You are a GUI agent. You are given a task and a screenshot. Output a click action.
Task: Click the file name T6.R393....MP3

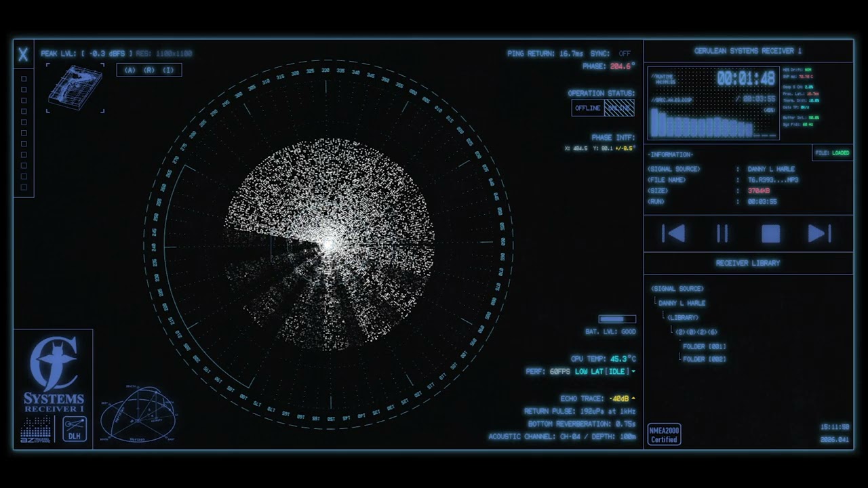pyautogui.click(x=773, y=180)
